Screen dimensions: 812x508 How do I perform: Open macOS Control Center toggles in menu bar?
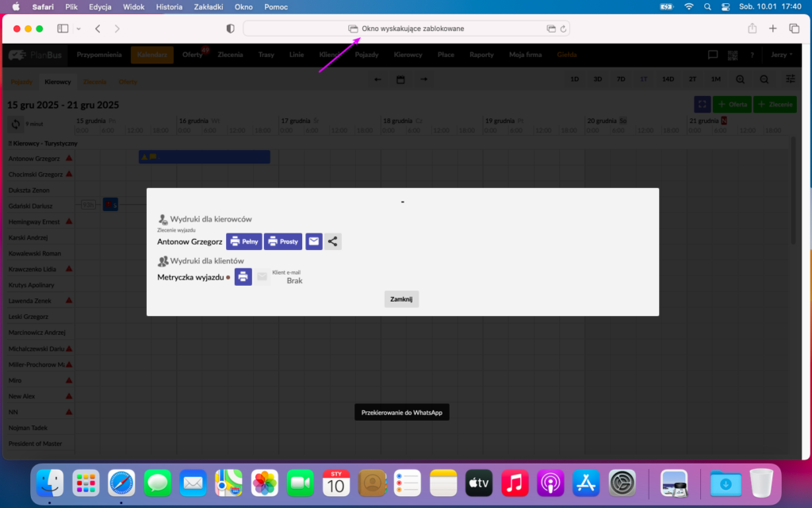click(x=725, y=6)
